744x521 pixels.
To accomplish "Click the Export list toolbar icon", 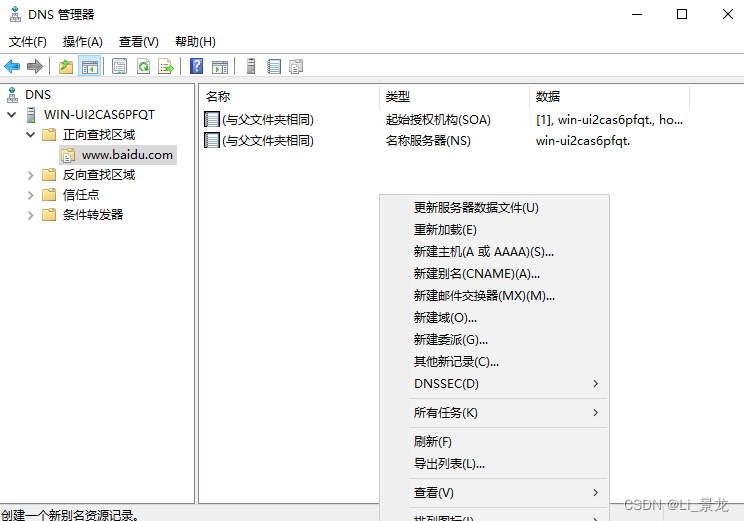I will (166, 66).
